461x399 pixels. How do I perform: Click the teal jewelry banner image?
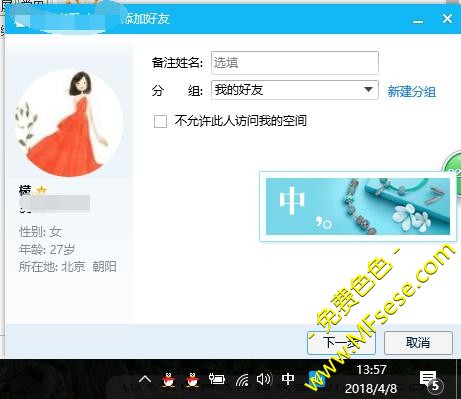pos(358,206)
